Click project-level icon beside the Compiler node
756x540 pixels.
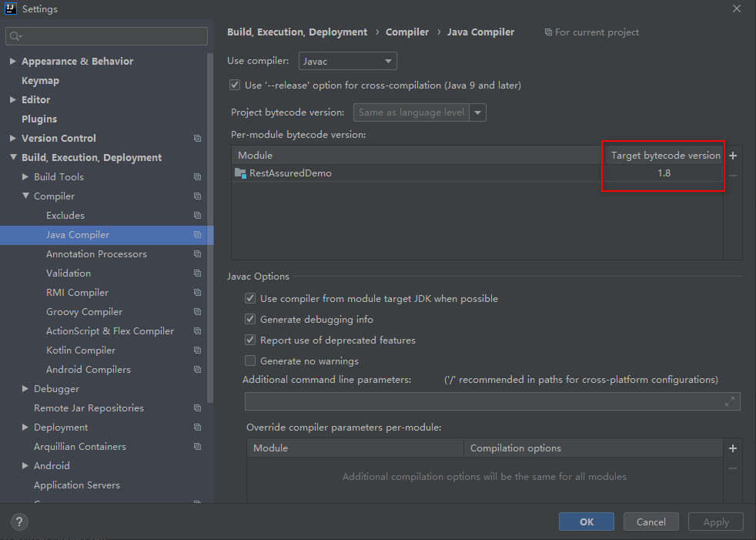click(x=197, y=196)
